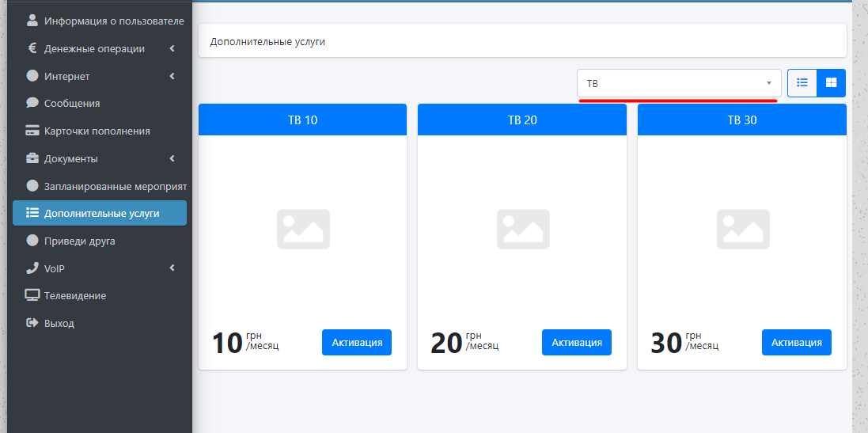Click the ТВ 20 card header

(522, 120)
